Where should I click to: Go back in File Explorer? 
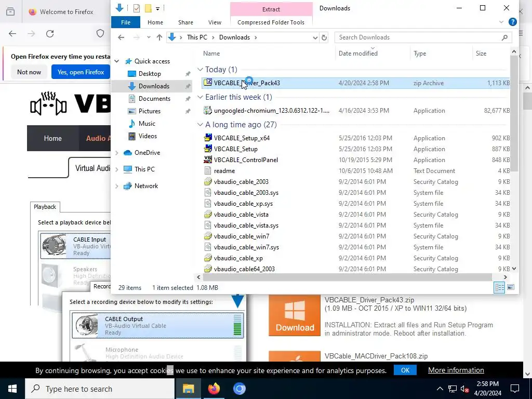[x=121, y=37]
